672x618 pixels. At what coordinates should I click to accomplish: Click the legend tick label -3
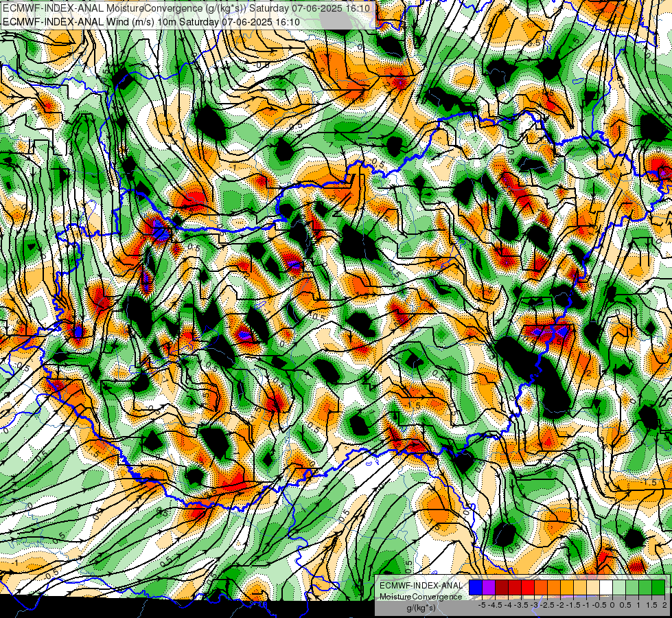click(x=535, y=605)
